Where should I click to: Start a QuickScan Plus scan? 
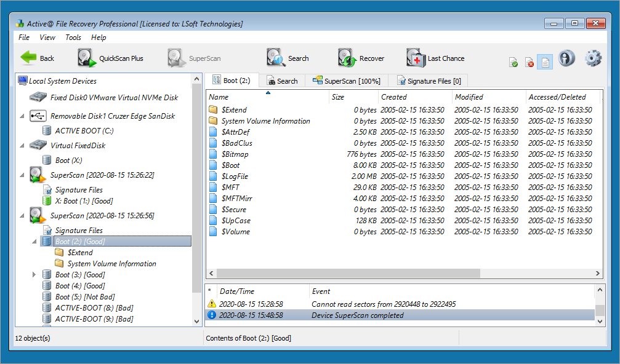110,58
